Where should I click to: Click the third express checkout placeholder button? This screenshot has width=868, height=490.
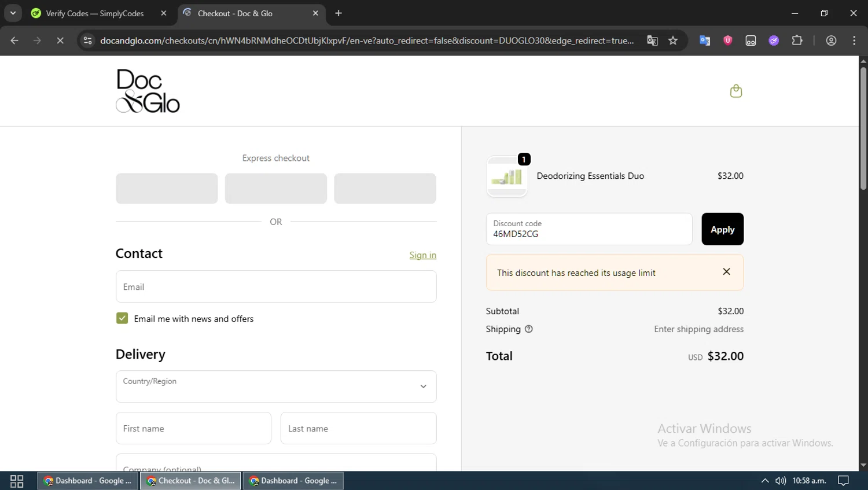pyautogui.click(x=385, y=189)
